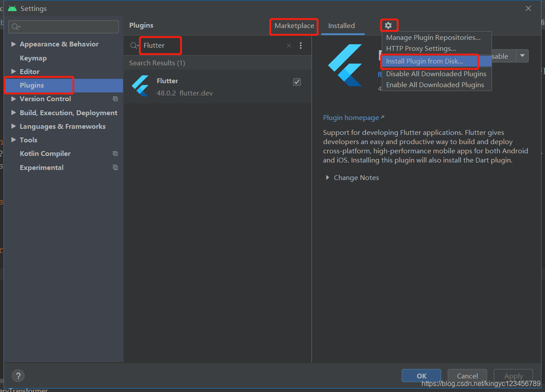This screenshot has width=545, height=392.
Task: Select Plugins in settings tree
Action: [x=64, y=85]
